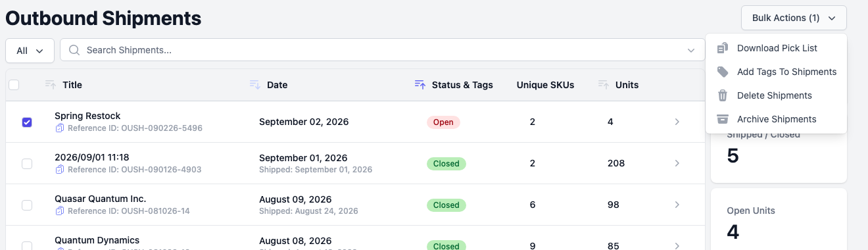Click the 98 units value
This screenshot has width=868, height=250.
point(614,205)
